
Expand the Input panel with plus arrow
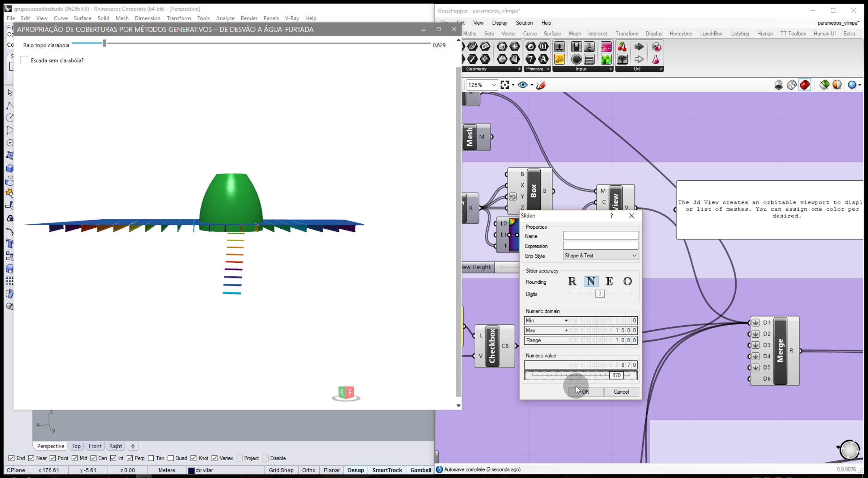click(610, 69)
